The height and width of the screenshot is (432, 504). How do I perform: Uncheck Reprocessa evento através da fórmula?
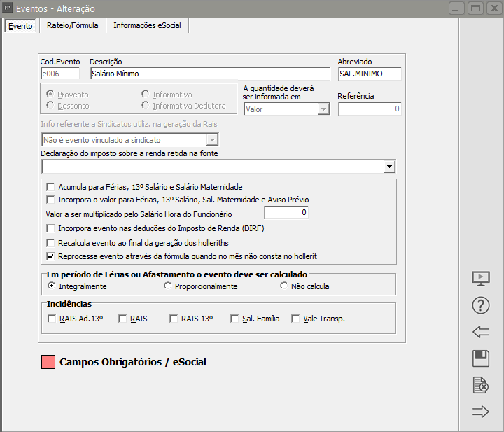50,256
